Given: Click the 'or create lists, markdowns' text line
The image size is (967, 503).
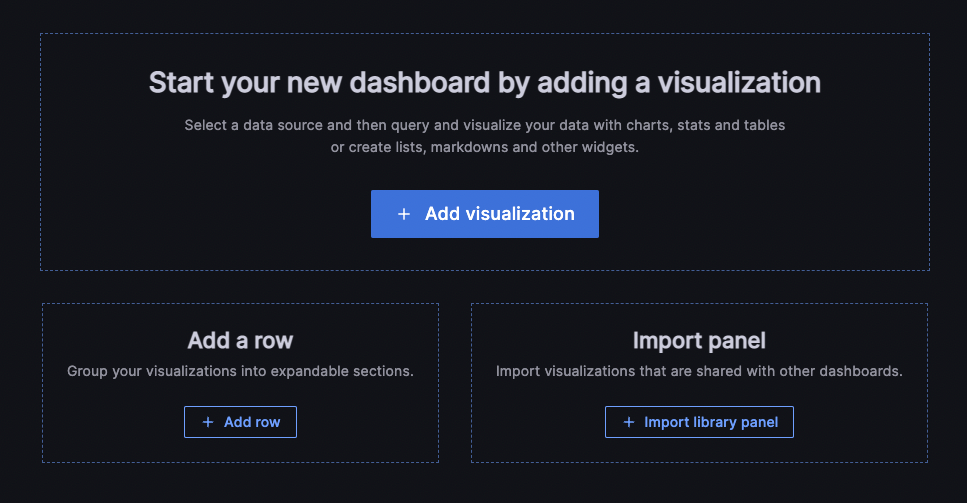Looking at the screenshot, I should [x=484, y=147].
